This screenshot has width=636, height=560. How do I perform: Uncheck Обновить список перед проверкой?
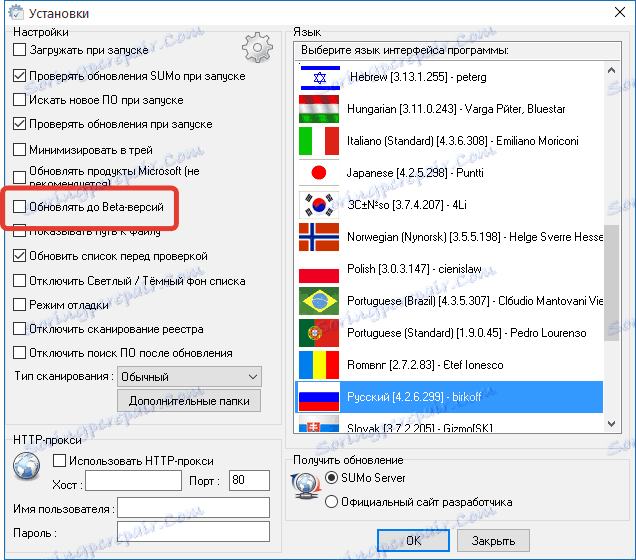point(19,256)
